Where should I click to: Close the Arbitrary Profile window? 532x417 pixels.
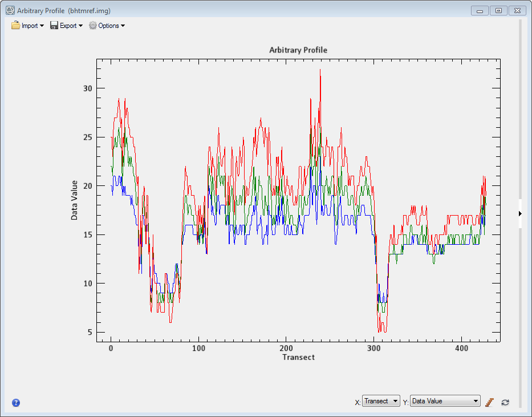click(517, 10)
